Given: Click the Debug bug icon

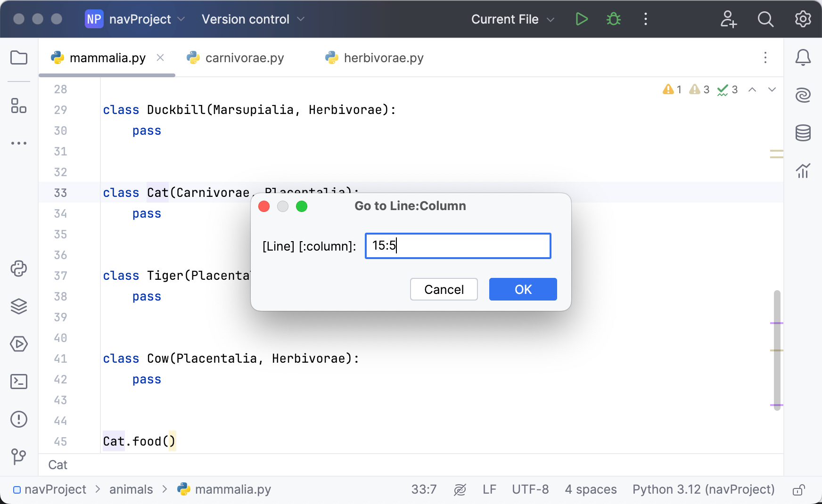Looking at the screenshot, I should 613,19.
